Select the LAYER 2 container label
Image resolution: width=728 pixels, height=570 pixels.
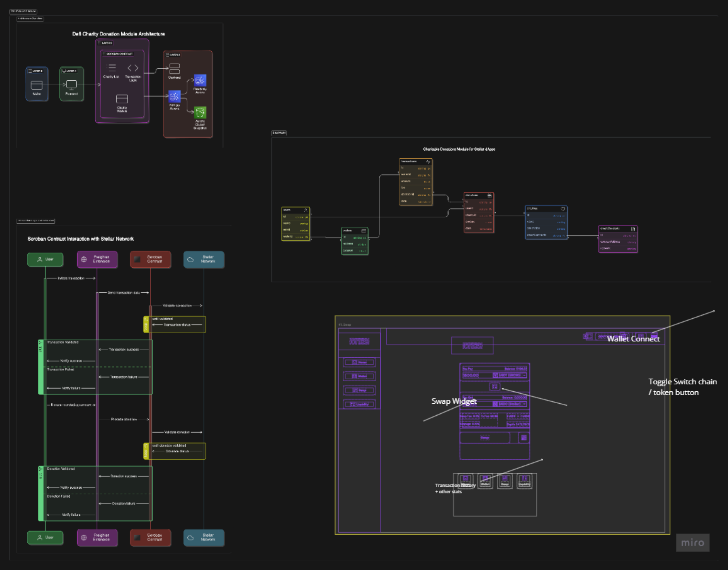(105, 43)
